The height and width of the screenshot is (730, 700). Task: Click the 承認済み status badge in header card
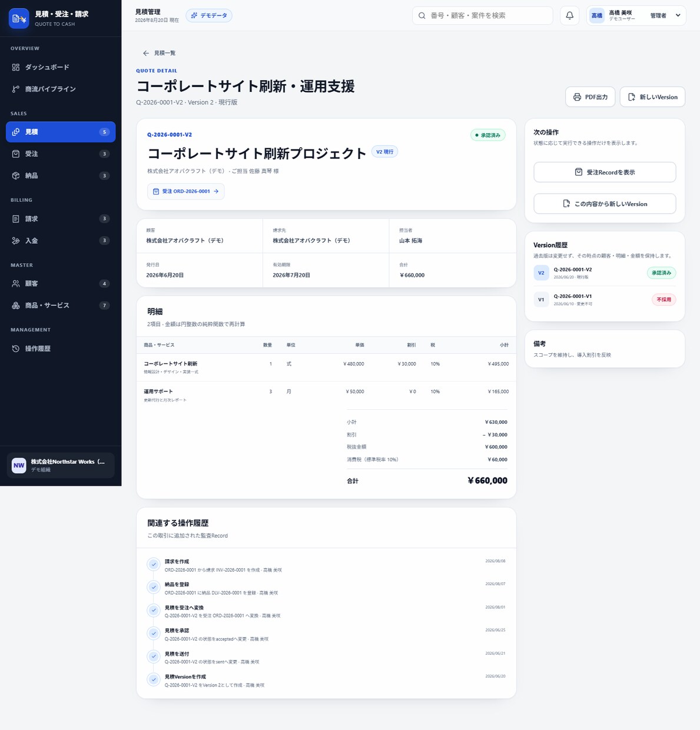tap(488, 135)
